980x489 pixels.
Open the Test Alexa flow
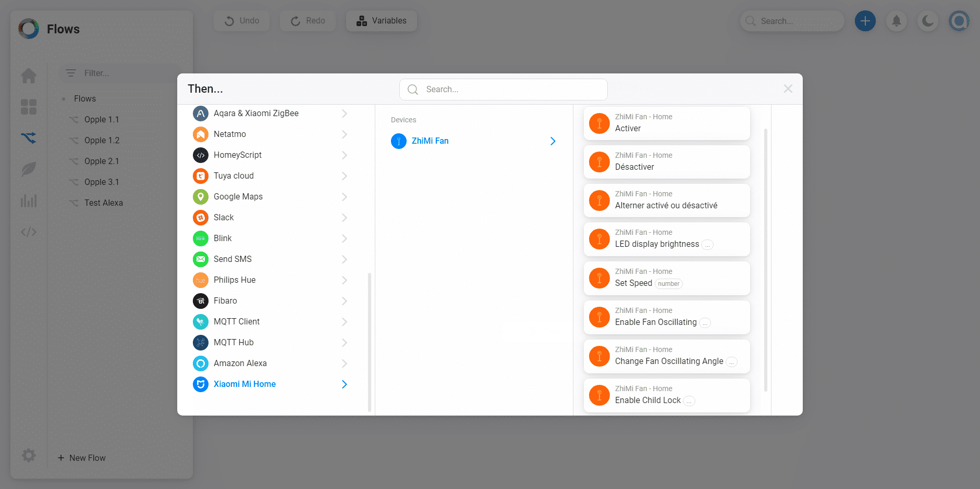(x=104, y=203)
